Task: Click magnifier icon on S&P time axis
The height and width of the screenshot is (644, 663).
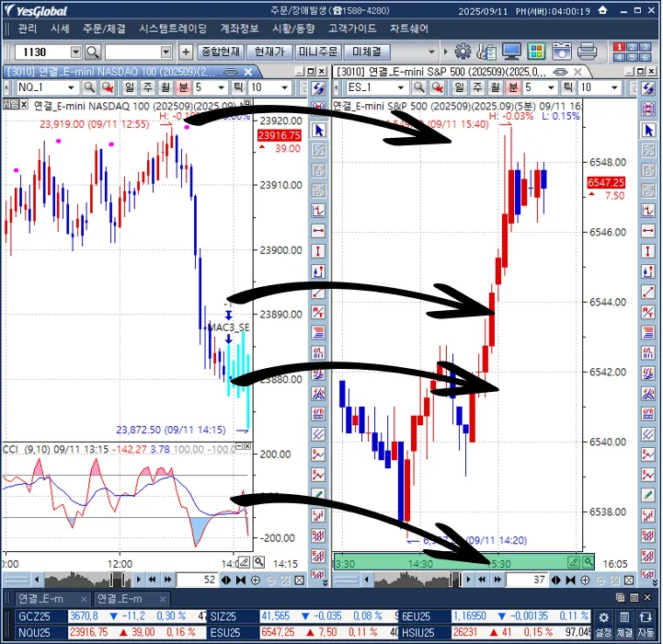Action: [x=589, y=562]
